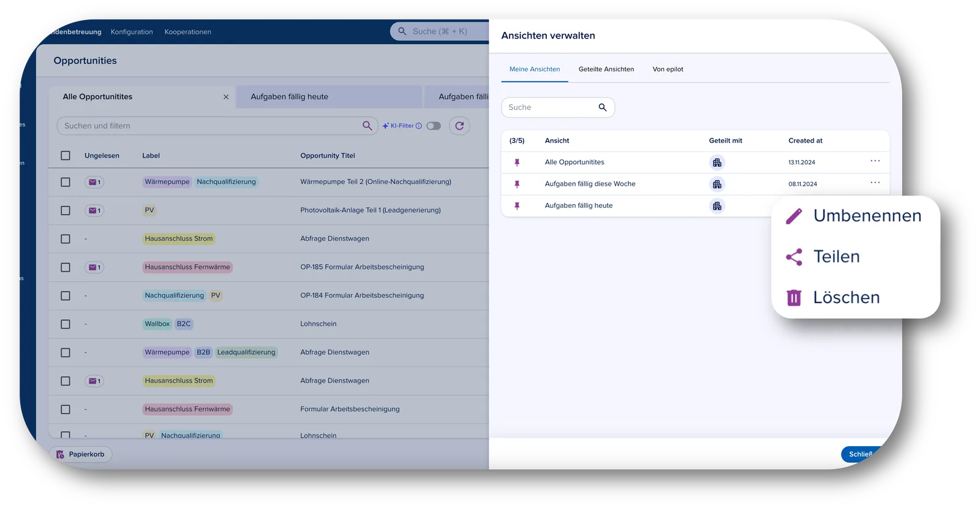Click the unread mail badge in Wärmepumpe Teil 2 row
The width and height of the screenshot is (980, 508).
tap(94, 182)
